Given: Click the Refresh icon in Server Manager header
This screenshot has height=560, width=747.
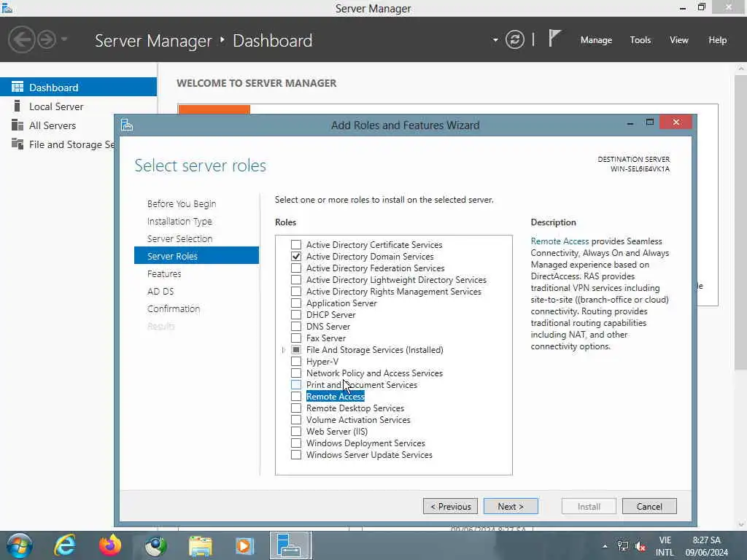Looking at the screenshot, I should pyautogui.click(x=514, y=39).
